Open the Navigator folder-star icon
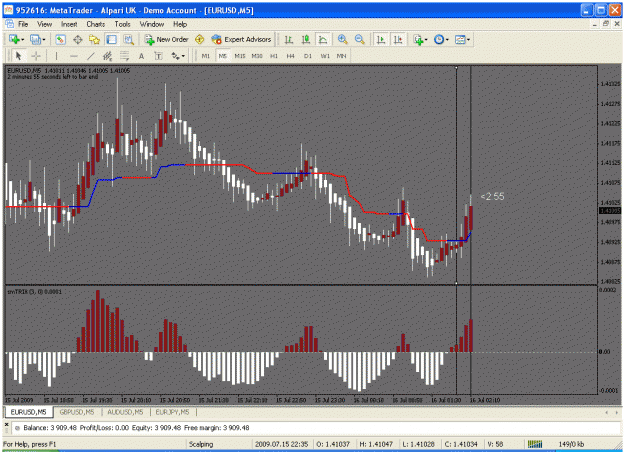 click(94, 39)
